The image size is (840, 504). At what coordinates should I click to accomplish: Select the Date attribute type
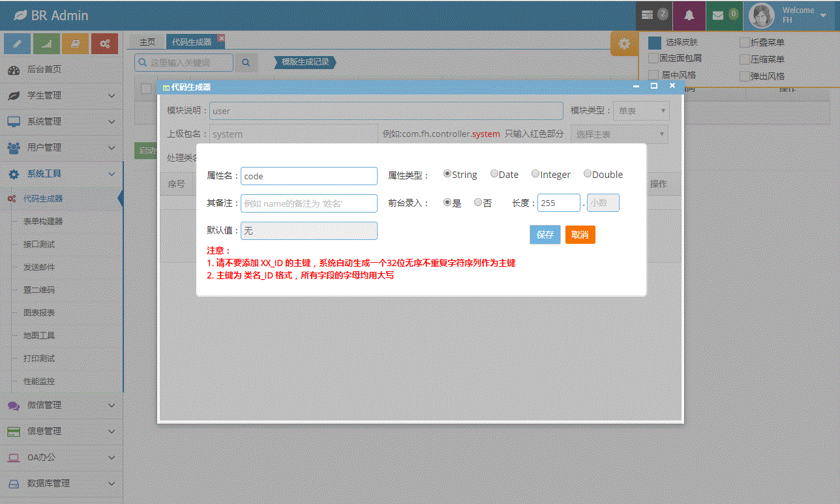click(494, 174)
